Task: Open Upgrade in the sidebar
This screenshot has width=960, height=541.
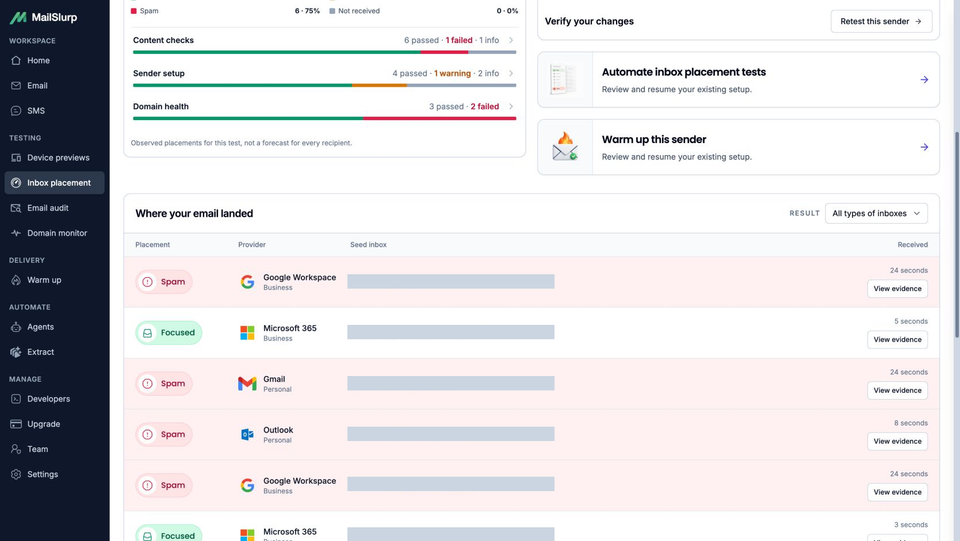Action: (x=54, y=424)
